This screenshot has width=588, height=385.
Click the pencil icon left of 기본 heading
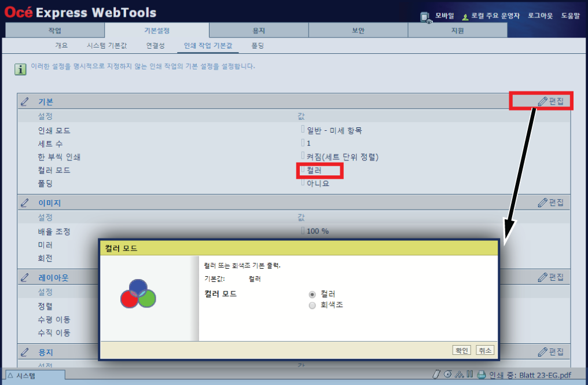click(x=25, y=102)
